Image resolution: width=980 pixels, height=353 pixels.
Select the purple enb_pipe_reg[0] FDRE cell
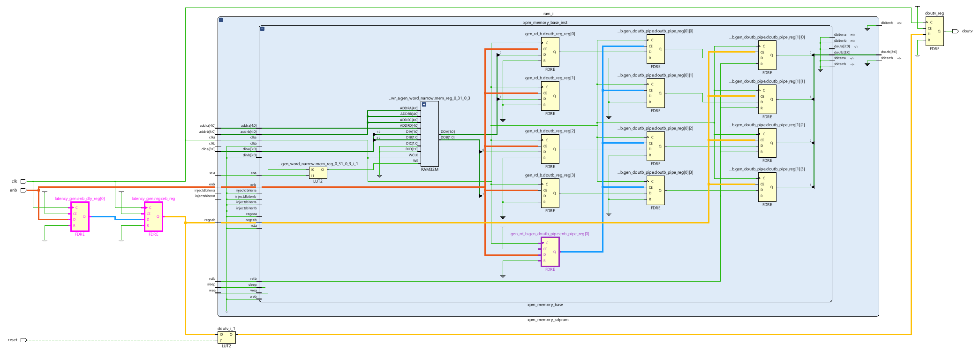coord(550,252)
